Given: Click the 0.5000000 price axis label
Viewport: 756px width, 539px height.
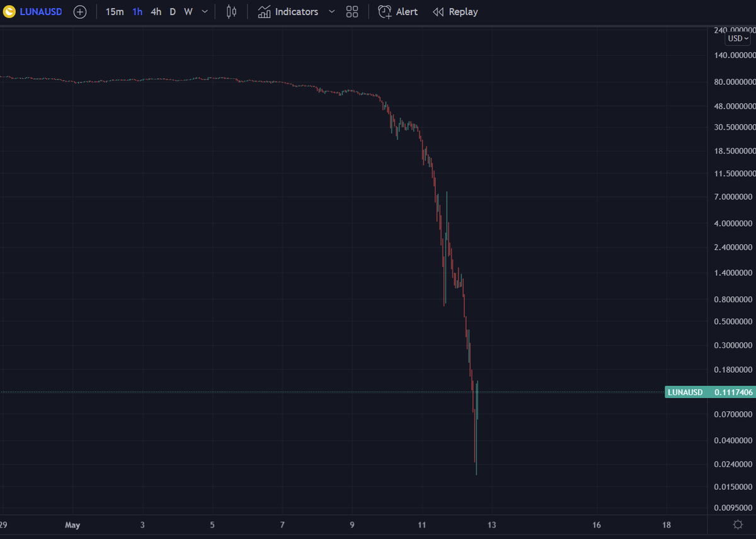Looking at the screenshot, I should tap(734, 322).
